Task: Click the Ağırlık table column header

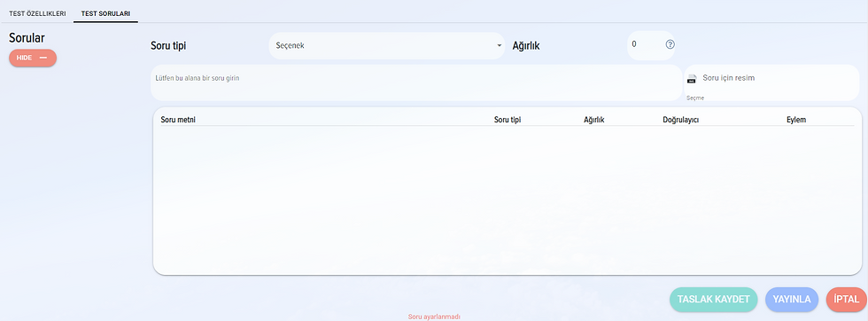Action: pyautogui.click(x=594, y=120)
